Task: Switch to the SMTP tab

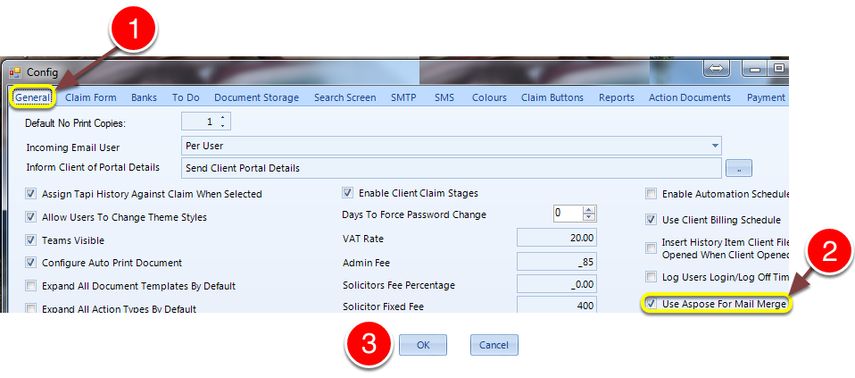Action: pos(404,98)
